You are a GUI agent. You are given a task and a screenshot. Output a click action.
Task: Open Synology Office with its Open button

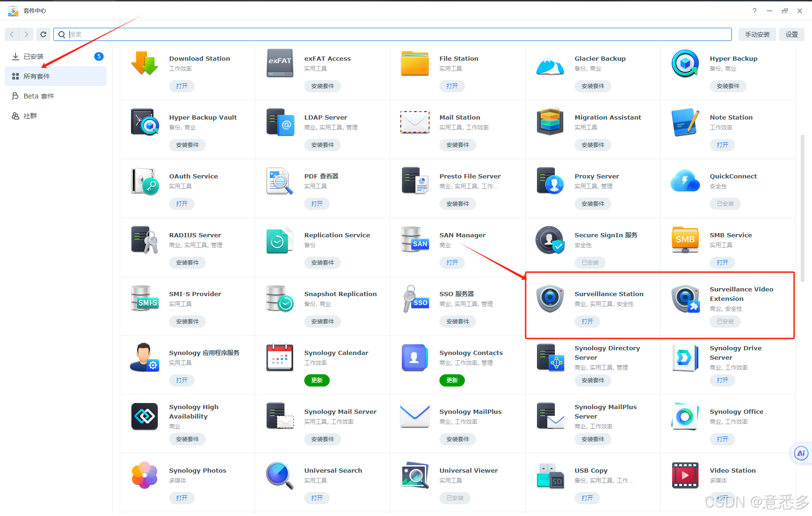point(723,439)
